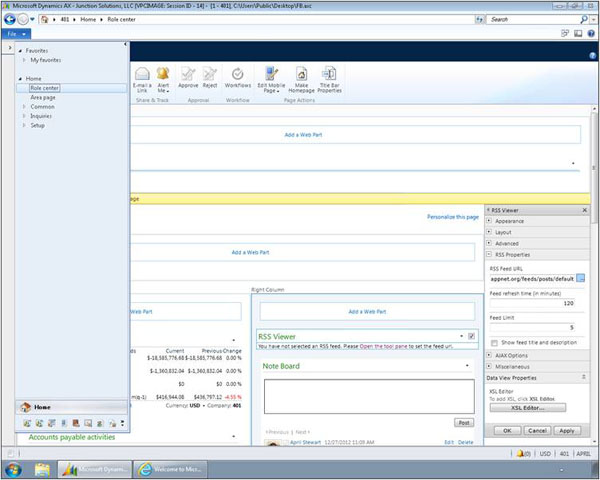
Task: Click Open the tool pane link
Action: coord(383,346)
